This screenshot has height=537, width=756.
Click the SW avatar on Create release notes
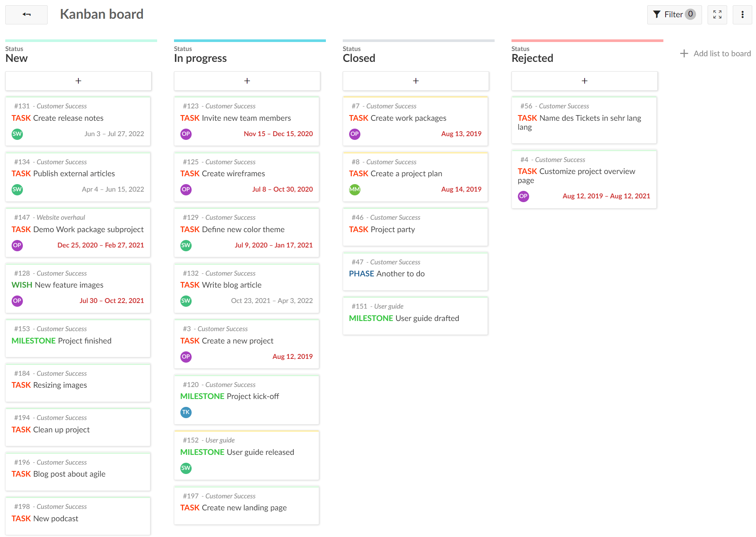coord(17,134)
